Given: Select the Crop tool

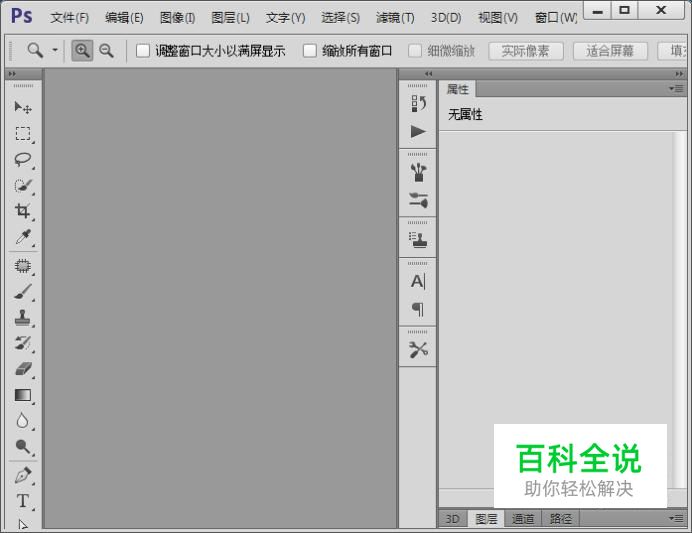Looking at the screenshot, I should pos(23,211).
